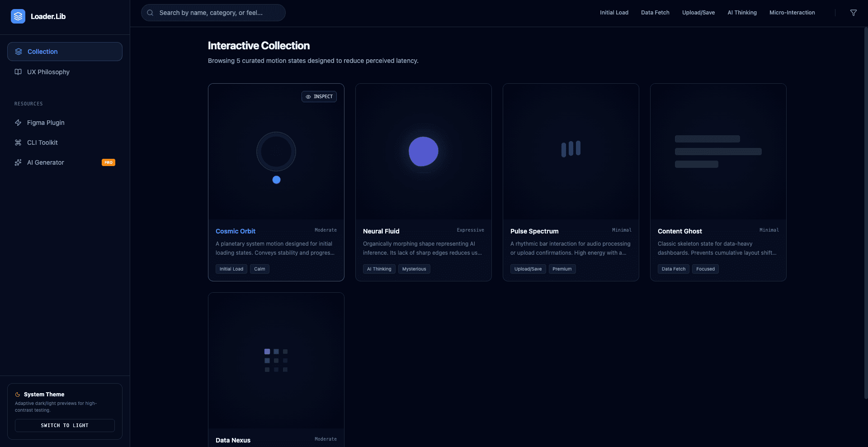868x447 pixels.
Task: Open the Content Ghost skeleton preview
Action: click(718, 152)
